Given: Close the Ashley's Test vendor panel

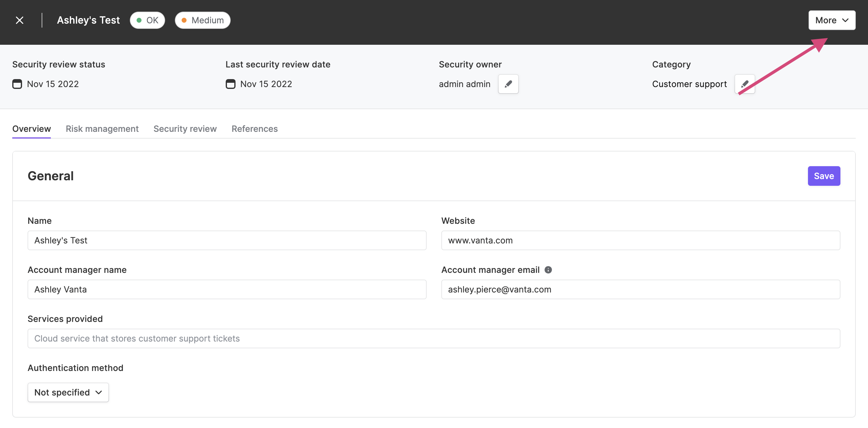Looking at the screenshot, I should coord(20,20).
